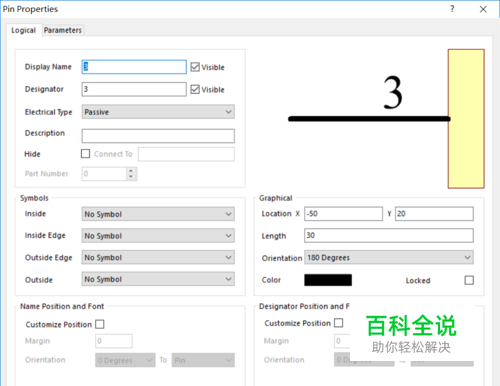
Task: Enable the Locked checkbox
Action: pyautogui.click(x=469, y=280)
